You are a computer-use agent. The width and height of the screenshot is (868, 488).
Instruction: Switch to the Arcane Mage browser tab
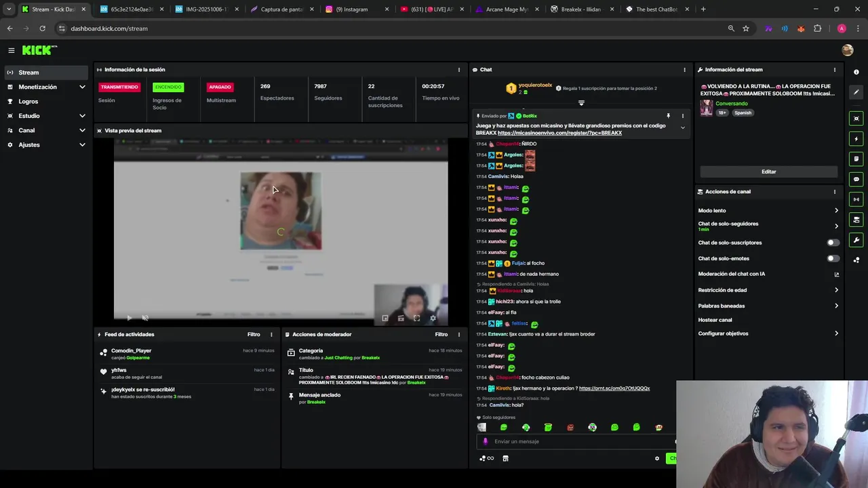click(507, 9)
